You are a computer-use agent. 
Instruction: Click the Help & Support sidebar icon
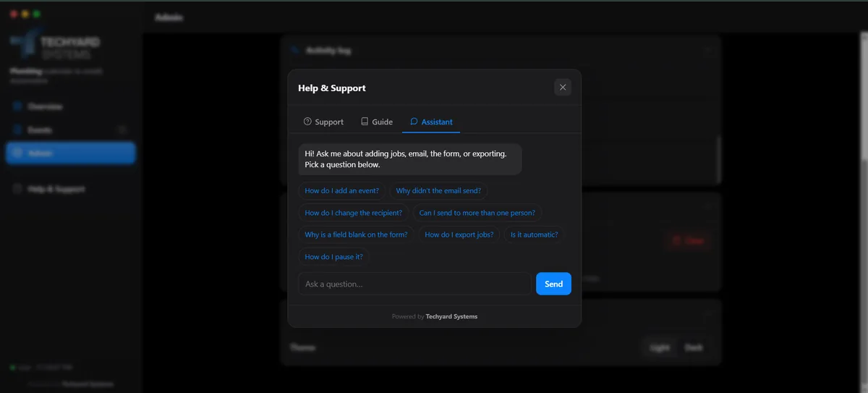pyautogui.click(x=17, y=189)
